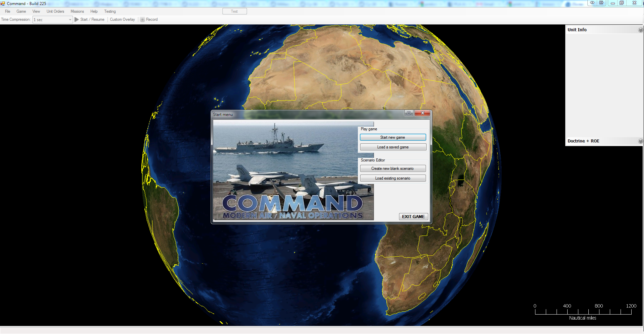The height and width of the screenshot is (334, 644).
Task: Collapse the Doctrine + ROE panel chevron
Action: [x=640, y=141]
